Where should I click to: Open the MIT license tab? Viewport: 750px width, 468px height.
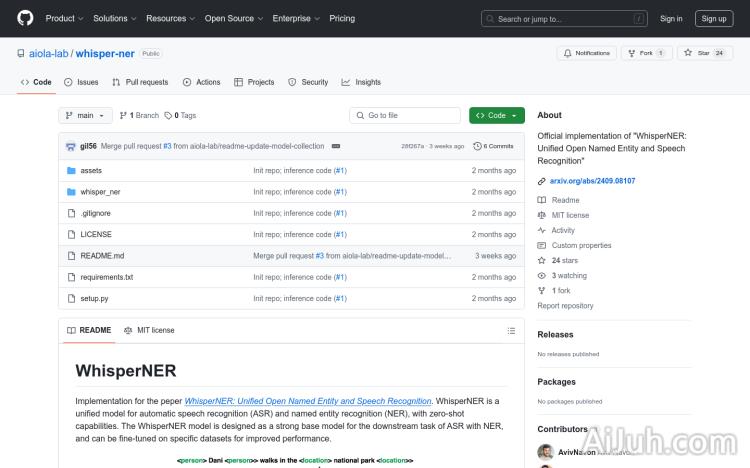click(149, 330)
